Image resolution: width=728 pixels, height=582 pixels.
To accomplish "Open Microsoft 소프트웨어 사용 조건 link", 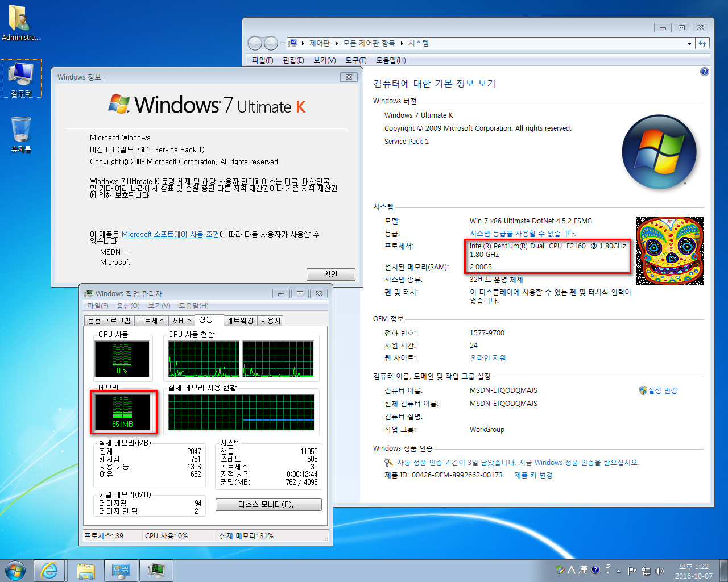I will click(171, 234).
